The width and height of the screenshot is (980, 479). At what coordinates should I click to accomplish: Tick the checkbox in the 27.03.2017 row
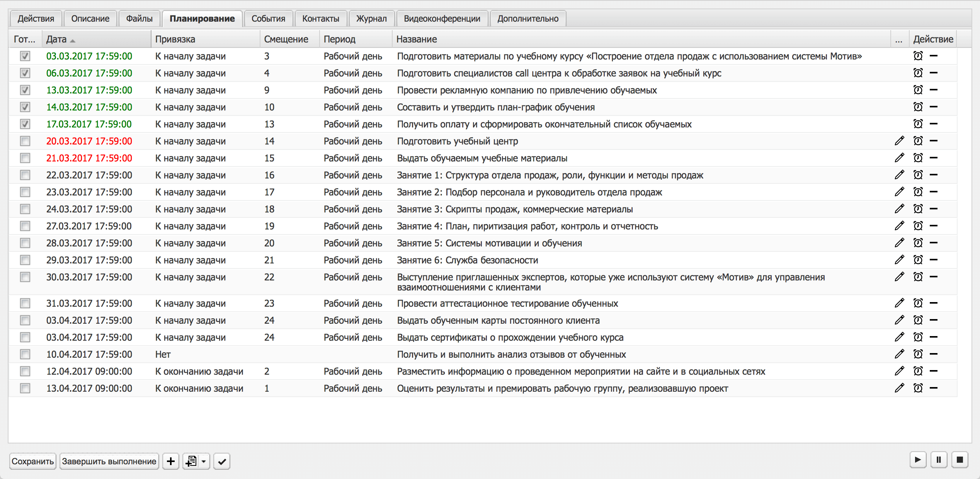[25, 226]
